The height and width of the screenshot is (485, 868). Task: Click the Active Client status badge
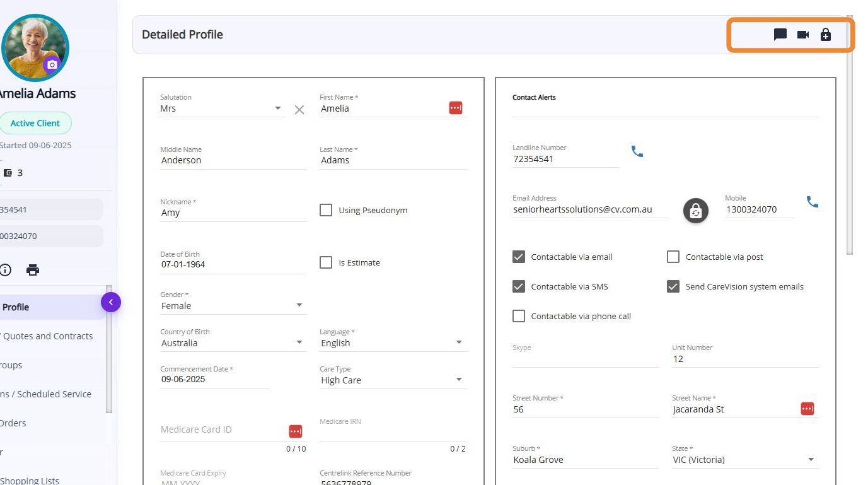tap(35, 123)
